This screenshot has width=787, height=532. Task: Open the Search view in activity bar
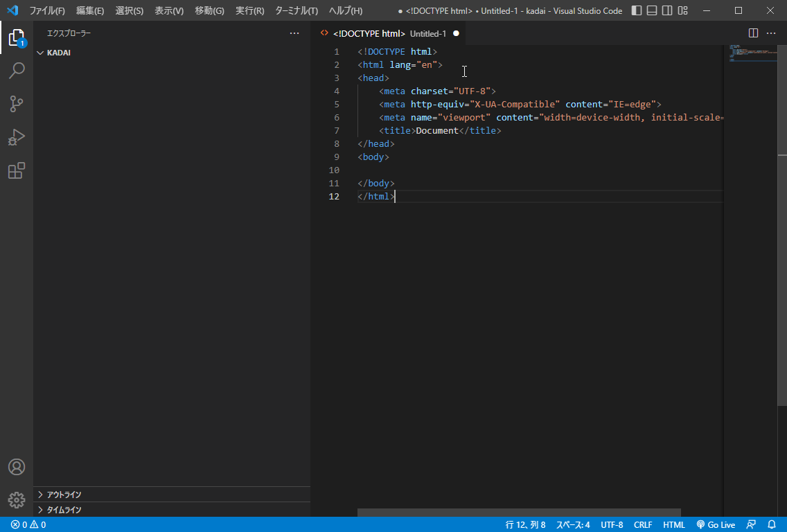pos(17,71)
